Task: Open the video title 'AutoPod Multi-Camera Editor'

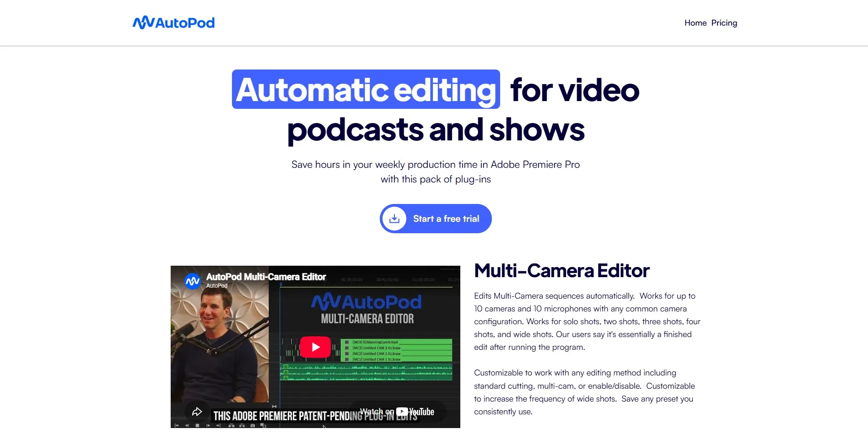Action: [266, 277]
